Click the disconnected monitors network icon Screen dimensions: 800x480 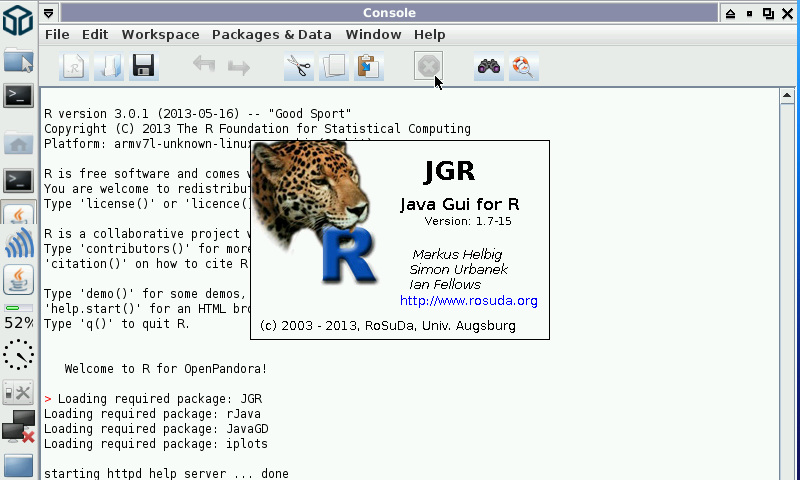(18, 426)
